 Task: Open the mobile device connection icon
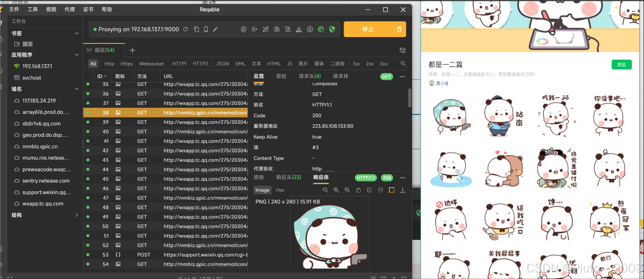206,29
